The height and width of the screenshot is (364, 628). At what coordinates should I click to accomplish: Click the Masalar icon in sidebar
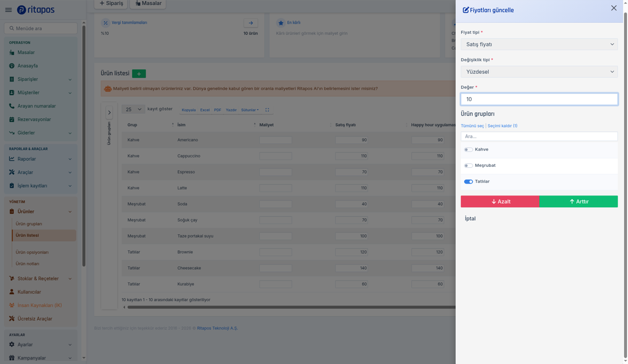12,52
